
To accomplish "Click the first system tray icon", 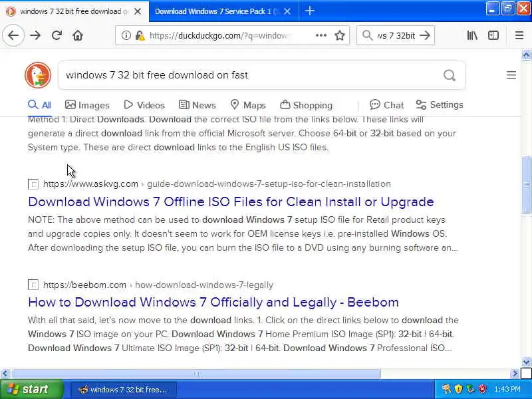I will click(x=446, y=389).
